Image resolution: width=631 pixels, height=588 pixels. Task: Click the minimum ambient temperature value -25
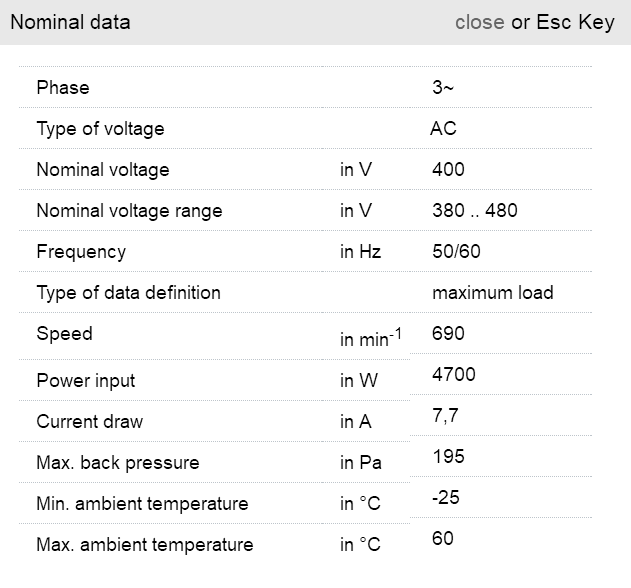click(446, 497)
